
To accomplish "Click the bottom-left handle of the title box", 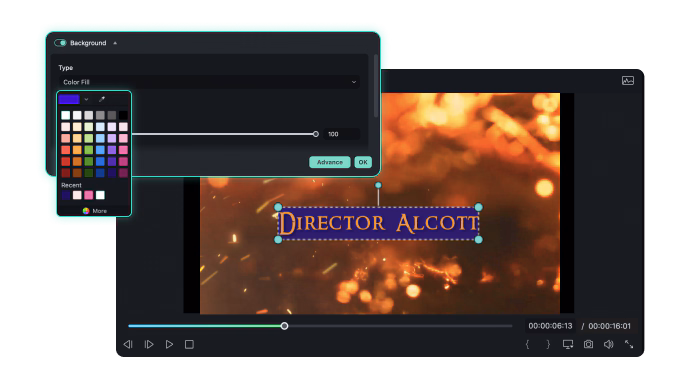I will (278, 239).
